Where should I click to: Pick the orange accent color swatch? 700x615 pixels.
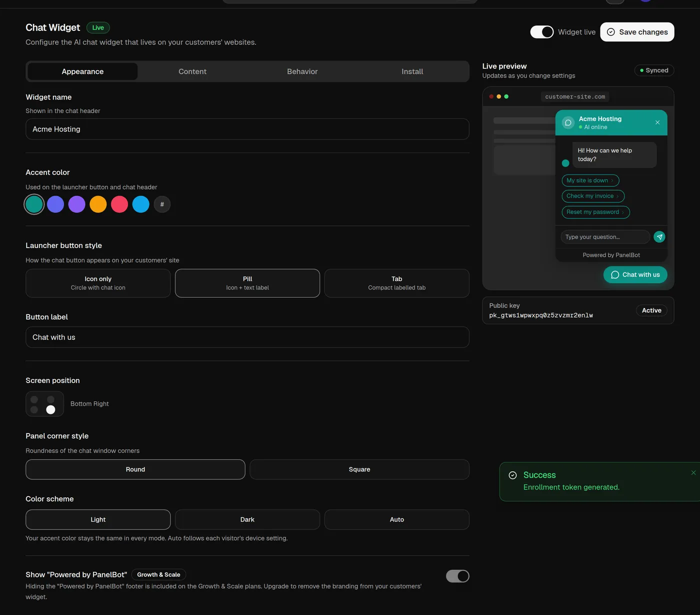98,204
